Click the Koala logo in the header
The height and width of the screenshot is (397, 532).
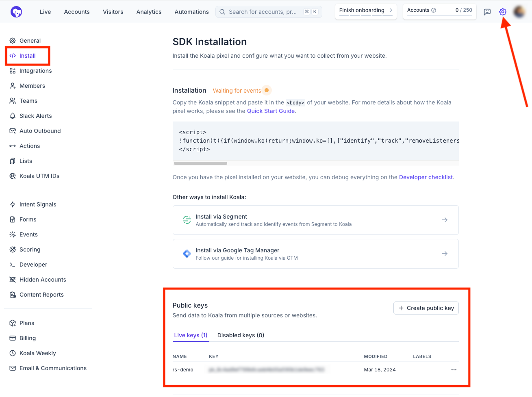16,12
